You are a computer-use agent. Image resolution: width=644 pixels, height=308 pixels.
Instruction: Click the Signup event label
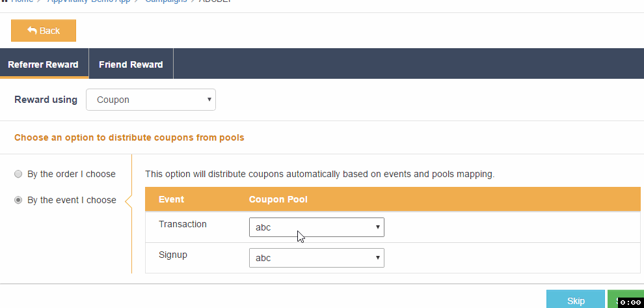(173, 255)
